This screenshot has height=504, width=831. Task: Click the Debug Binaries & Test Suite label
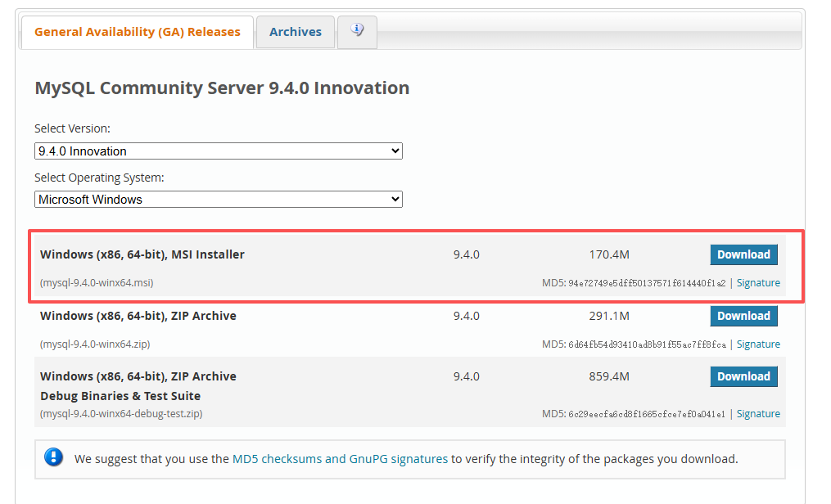pos(120,396)
